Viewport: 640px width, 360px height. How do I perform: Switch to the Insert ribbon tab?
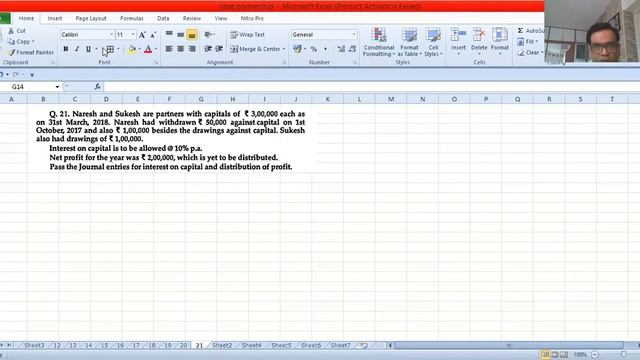coord(55,18)
